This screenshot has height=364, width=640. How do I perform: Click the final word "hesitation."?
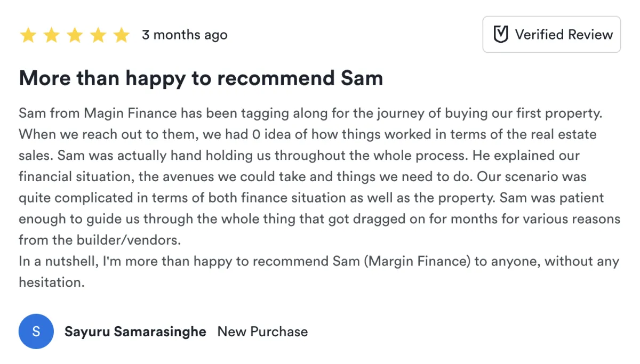pos(52,282)
